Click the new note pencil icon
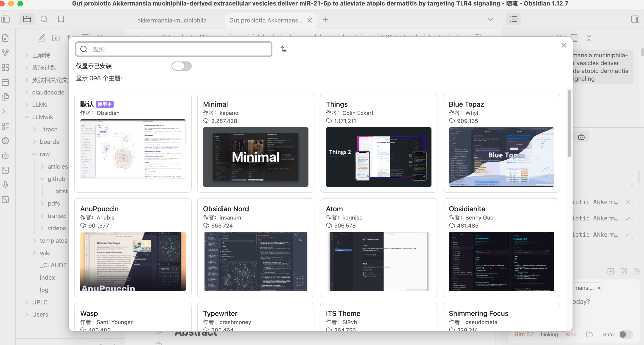Image resolution: width=644 pixels, height=345 pixels. [41, 38]
